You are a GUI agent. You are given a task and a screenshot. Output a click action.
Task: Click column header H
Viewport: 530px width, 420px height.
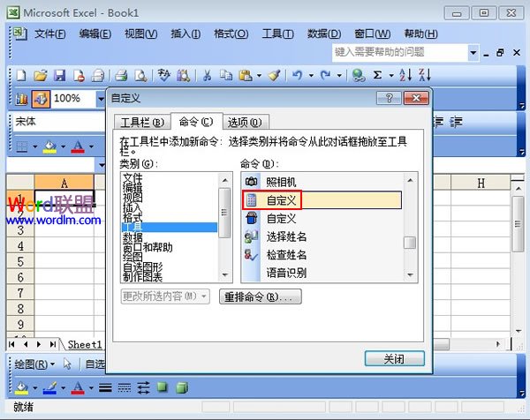481,183
